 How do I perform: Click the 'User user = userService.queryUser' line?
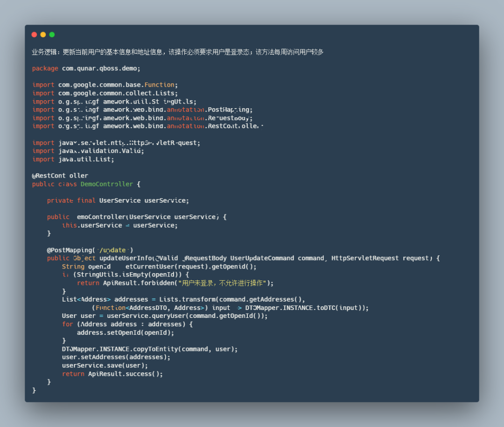coord(165,316)
